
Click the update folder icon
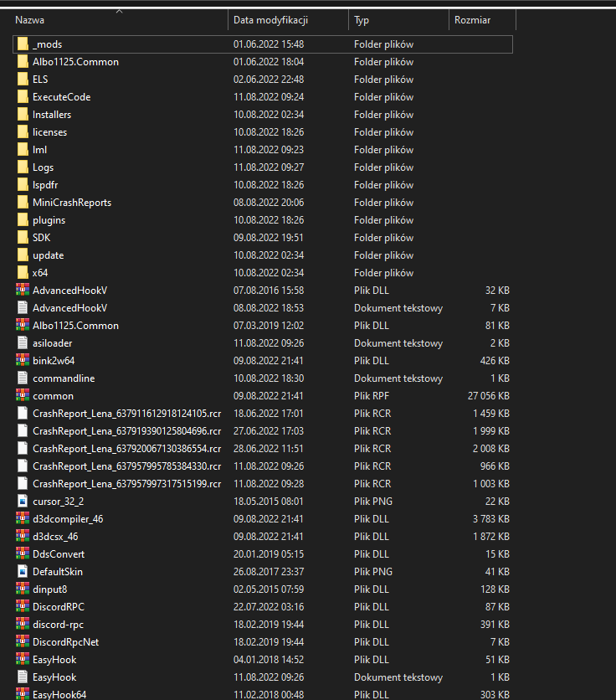[x=23, y=255]
